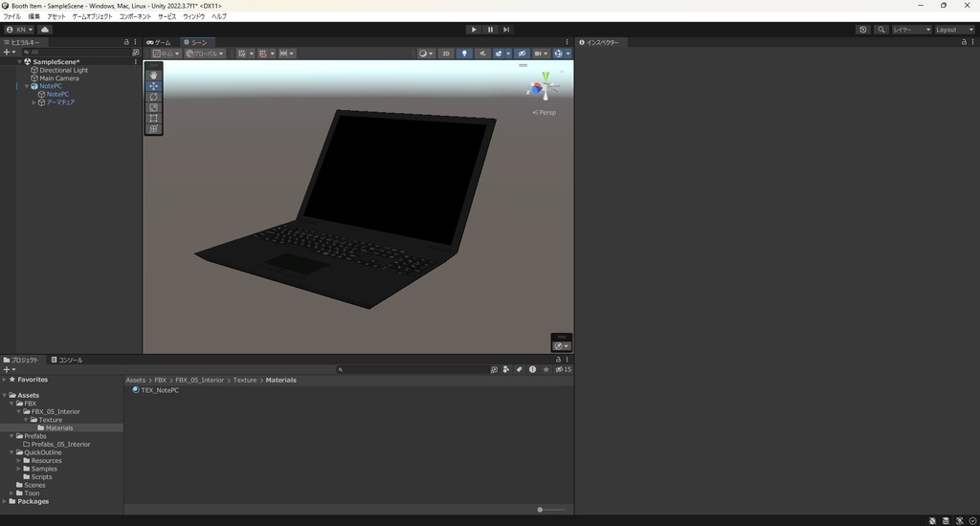Filter favorites with star icon in Project

(546, 369)
